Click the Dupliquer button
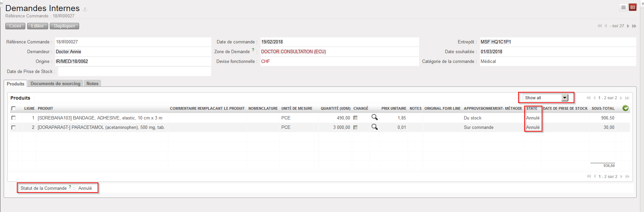Screen dimensions: 644x212 coord(65,26)
